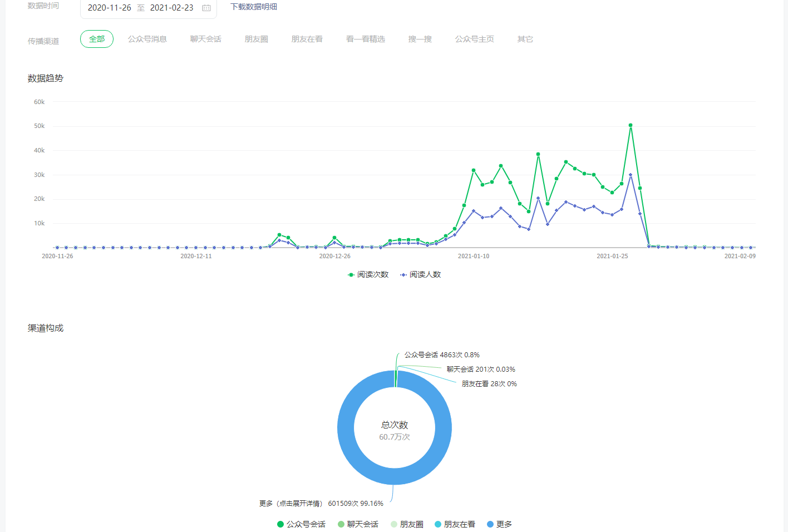Click the blue 更多 donut segment
Viewport: 788px width, 532px height.
395,476
